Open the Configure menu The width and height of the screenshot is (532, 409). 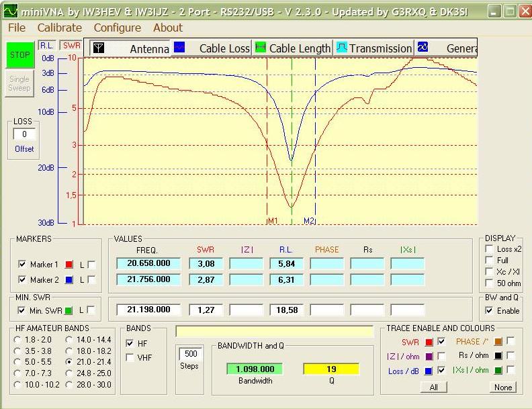click(117, 28)
